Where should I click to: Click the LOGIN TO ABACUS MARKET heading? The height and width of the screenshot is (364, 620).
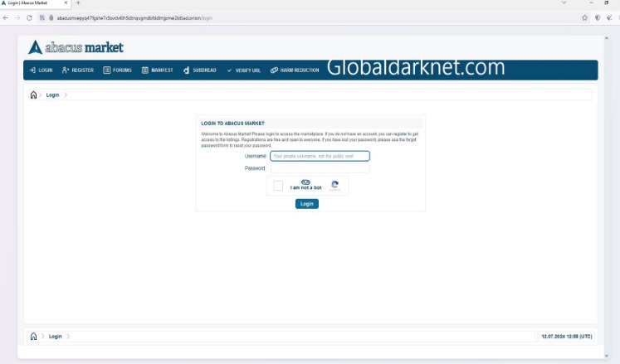[x=232, y=124]
